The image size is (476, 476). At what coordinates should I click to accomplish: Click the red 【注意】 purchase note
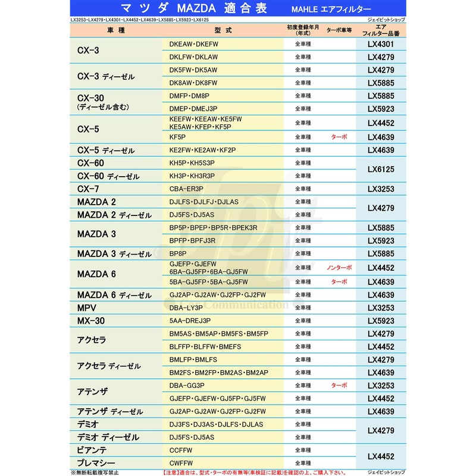(x=255, y=472)
